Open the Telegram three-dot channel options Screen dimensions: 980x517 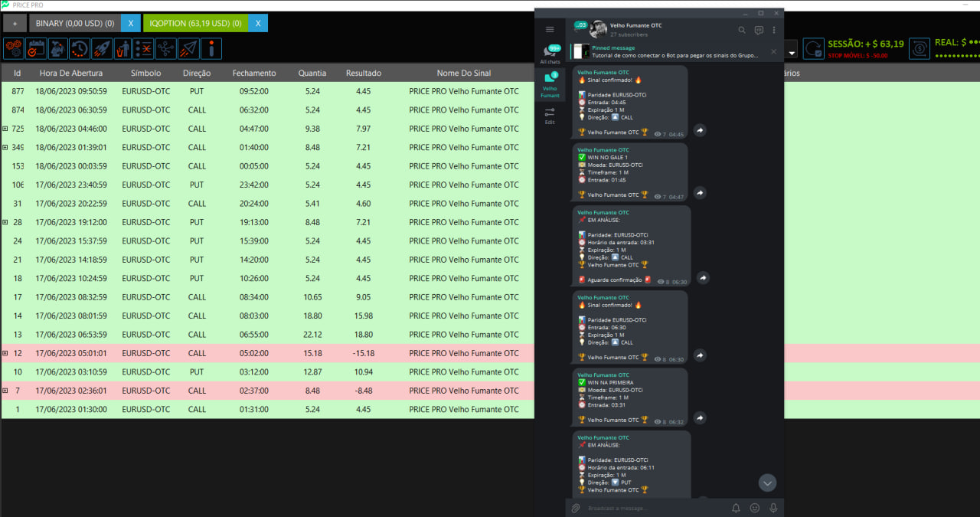[x=774, y=30]
